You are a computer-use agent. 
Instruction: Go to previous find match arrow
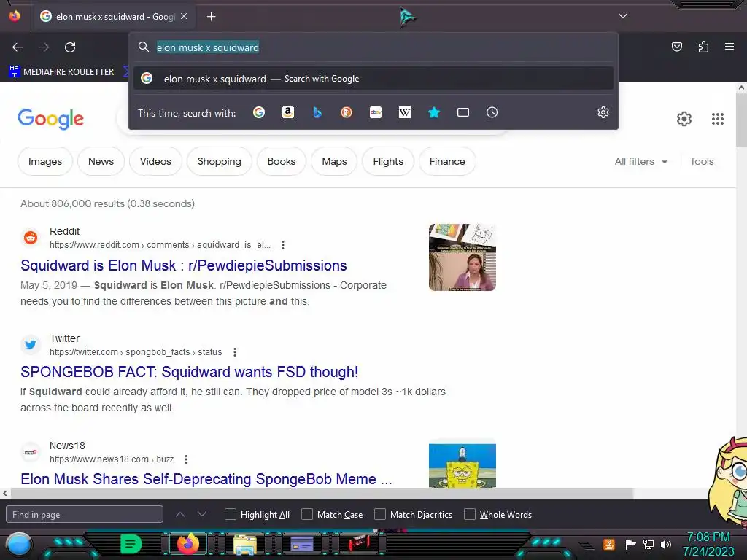point(180,514)
